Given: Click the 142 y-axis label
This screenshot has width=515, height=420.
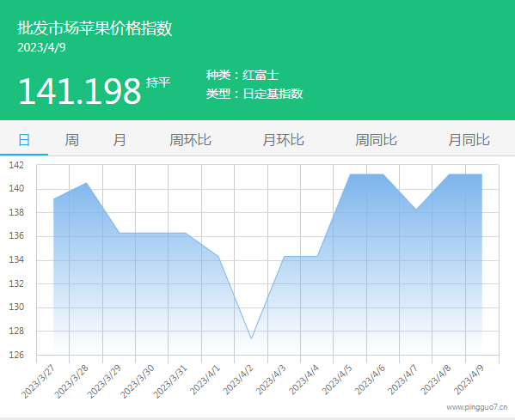Looking at the screenshot, I should tap(16, 165).
